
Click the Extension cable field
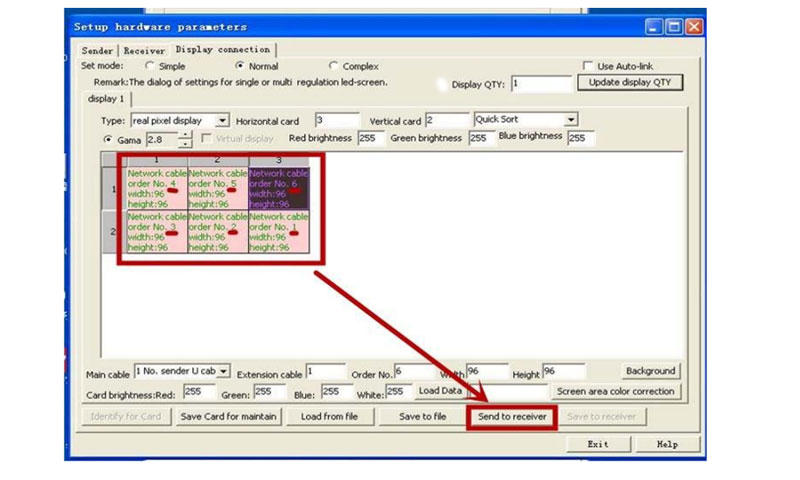click(326, 371)
